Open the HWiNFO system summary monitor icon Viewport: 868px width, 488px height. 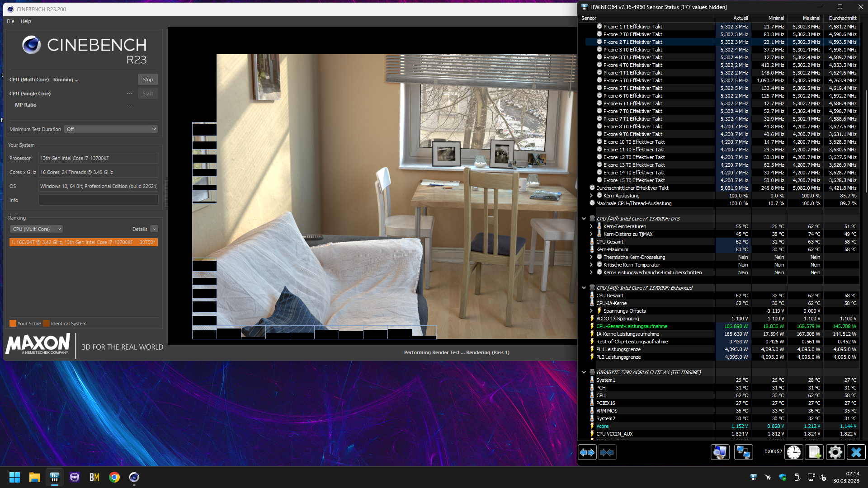720,452
